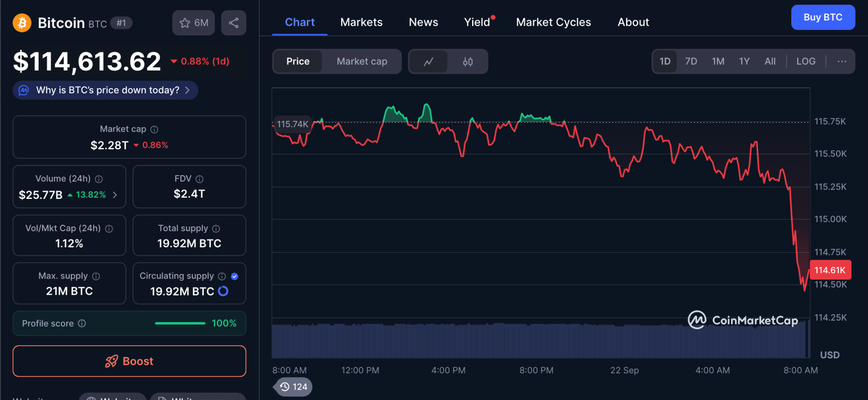This screenshot has height=400, width=868.
Task: Switch to the Markets tab
Action: [x=361, y=22]
